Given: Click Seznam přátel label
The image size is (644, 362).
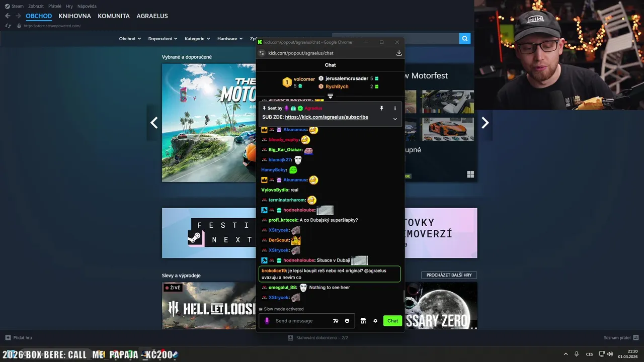Looking at the screenshot, I should click(617, 338).
